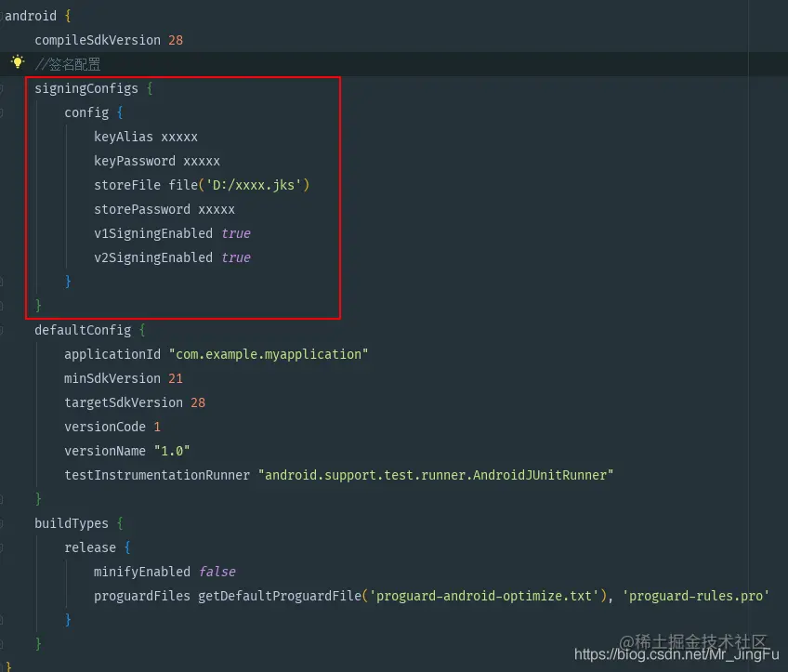
Task: Click the 'minifyEnabled' property
Action: (x=142, y=572)
